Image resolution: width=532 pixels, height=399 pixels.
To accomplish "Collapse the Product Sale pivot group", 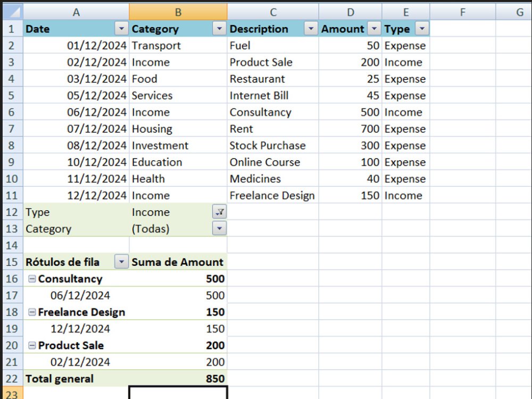I will (x=32, y=345).
